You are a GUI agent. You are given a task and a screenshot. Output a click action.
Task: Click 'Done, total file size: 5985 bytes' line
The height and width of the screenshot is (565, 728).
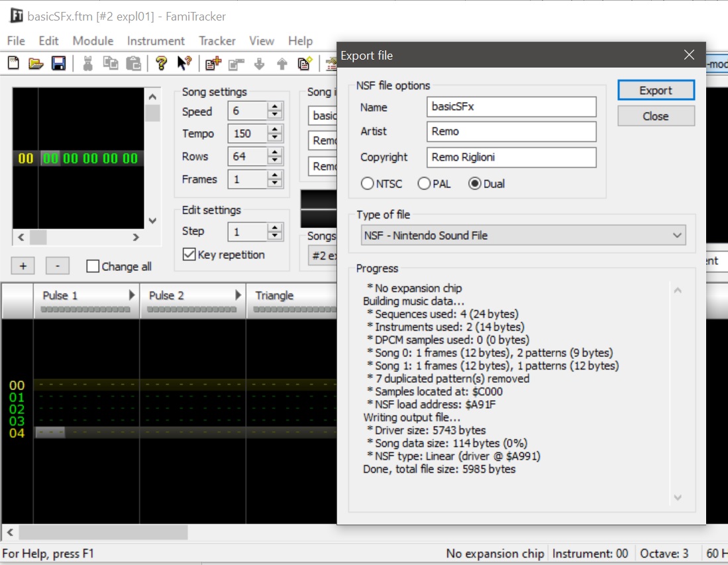pyautogui.click(x=439, y=469)
